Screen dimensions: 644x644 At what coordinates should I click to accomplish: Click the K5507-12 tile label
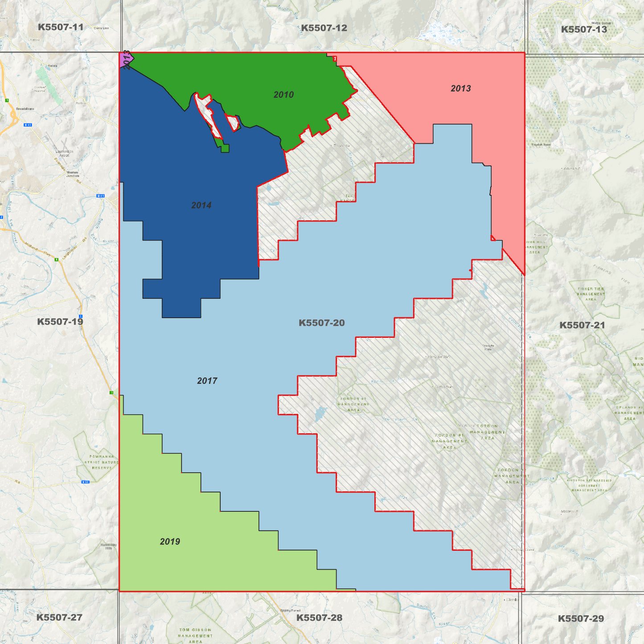click(324, 28)
